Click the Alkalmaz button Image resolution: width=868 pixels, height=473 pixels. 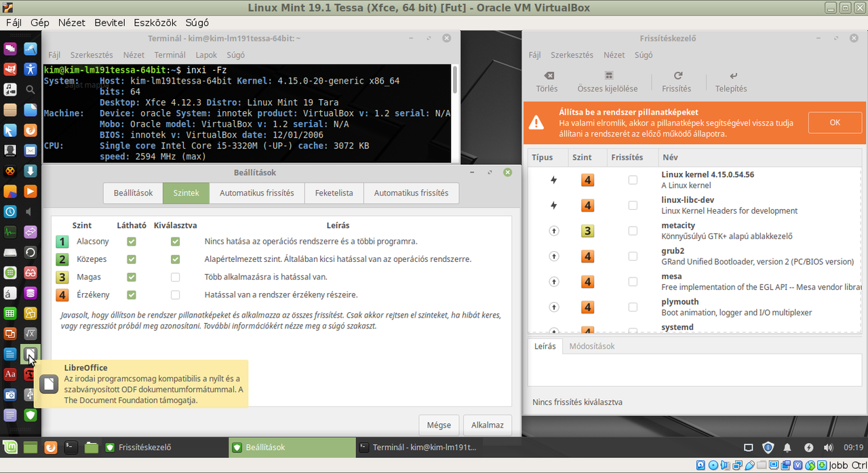[x=488, y=425]
